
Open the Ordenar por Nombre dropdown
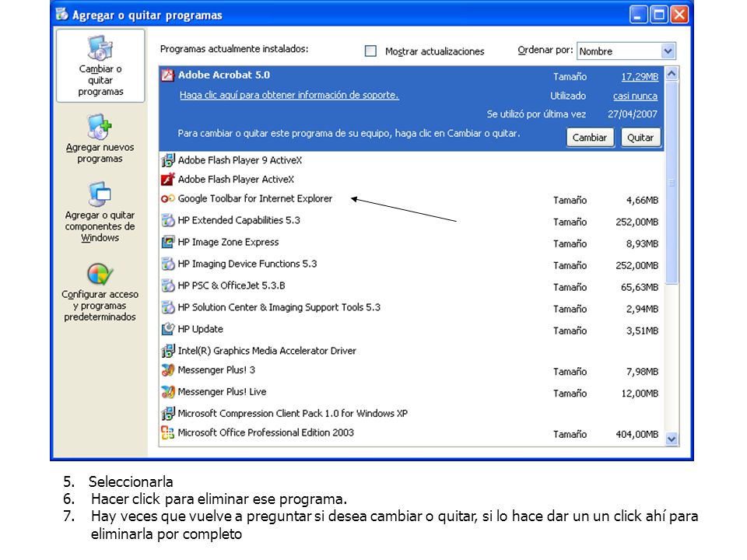(668, 51)
